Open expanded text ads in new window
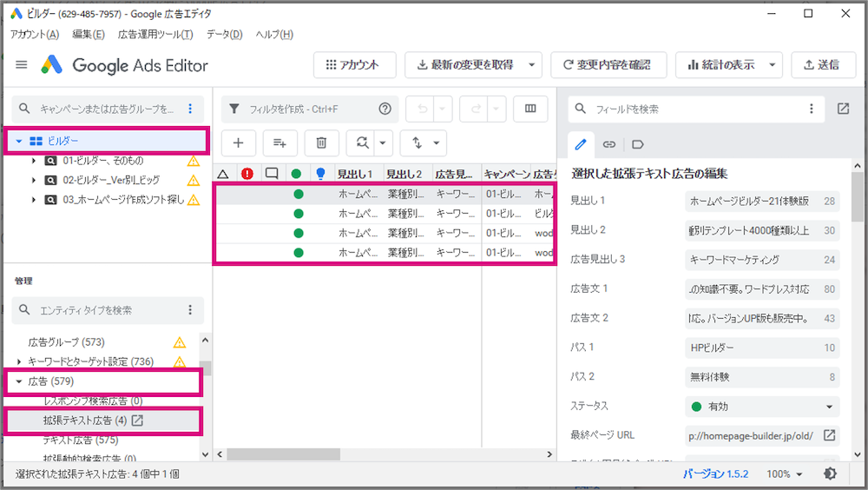This screenshot has width=868, height=490. coord(137,420)
